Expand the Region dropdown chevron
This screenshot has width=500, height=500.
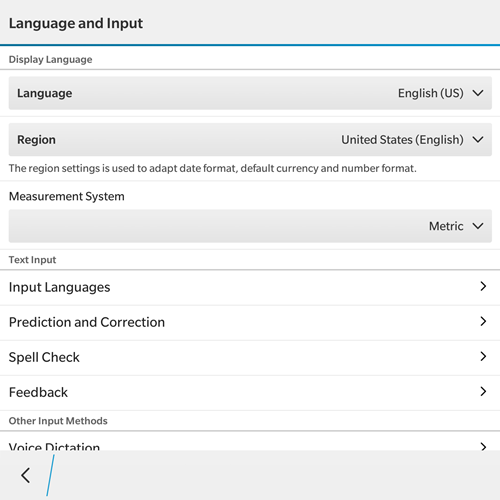coord(478,139)
